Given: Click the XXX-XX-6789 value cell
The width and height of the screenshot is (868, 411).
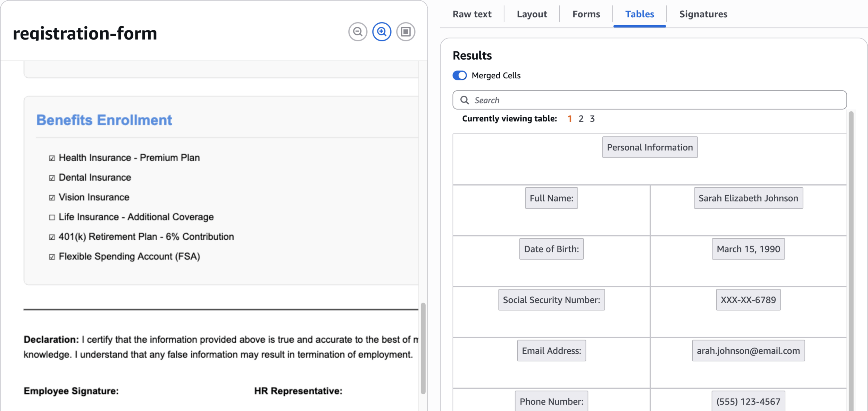Looking at the screenshot, I should tap(748, 300).
